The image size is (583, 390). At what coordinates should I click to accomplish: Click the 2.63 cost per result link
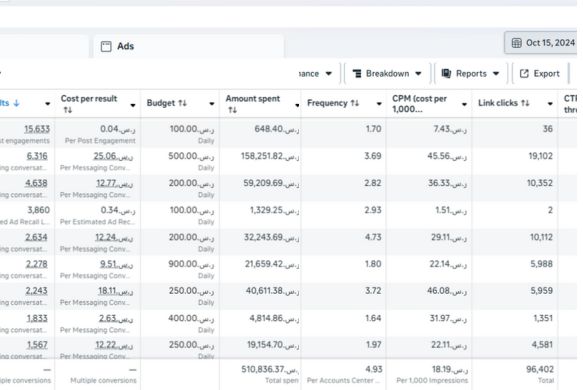point(116,318)
